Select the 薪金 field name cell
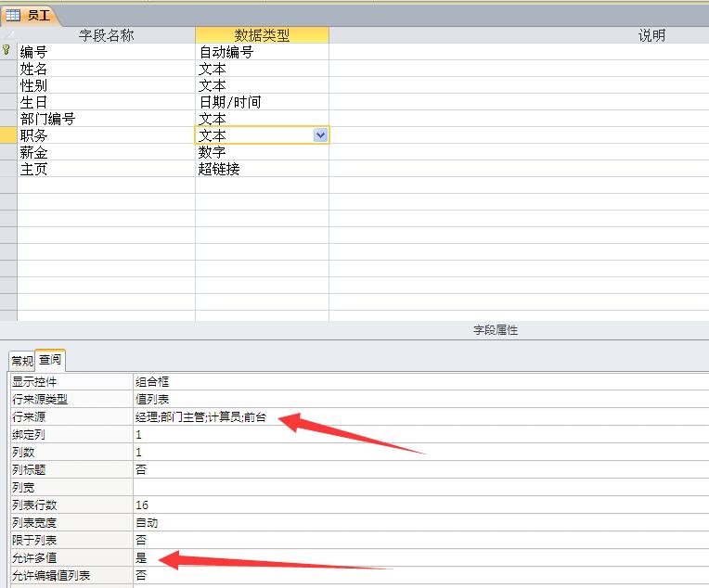709x588 pixels. click(x=107, y=152)
